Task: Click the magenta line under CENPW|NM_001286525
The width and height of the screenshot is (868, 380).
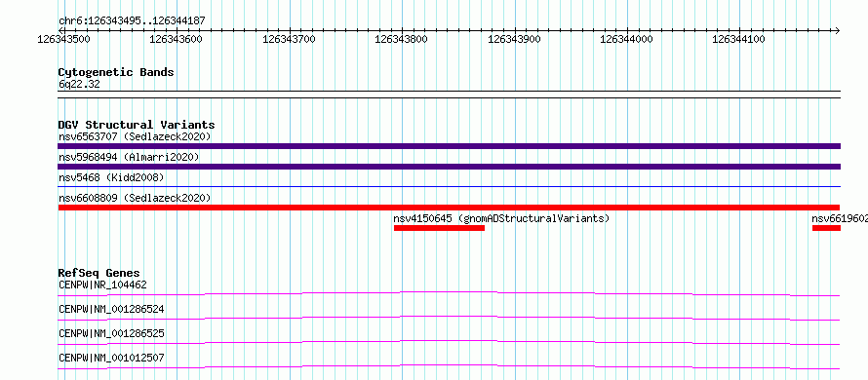Action: click(449, 342)
